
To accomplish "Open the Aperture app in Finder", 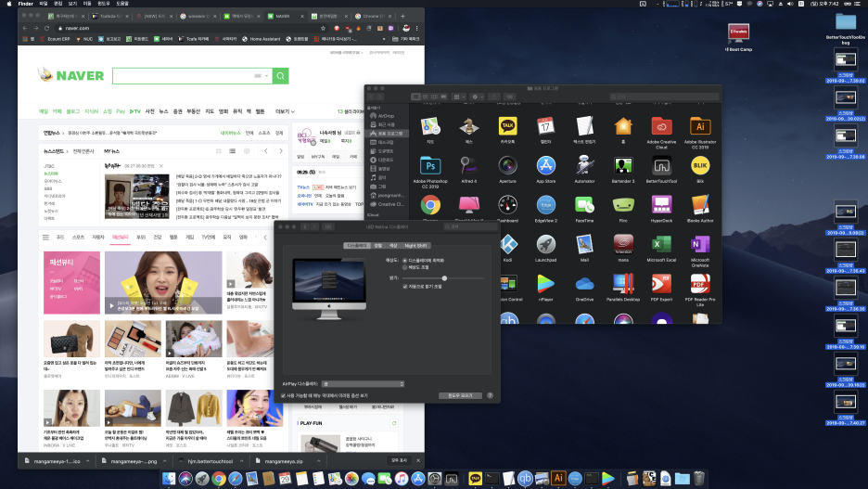I will point(507,165).
